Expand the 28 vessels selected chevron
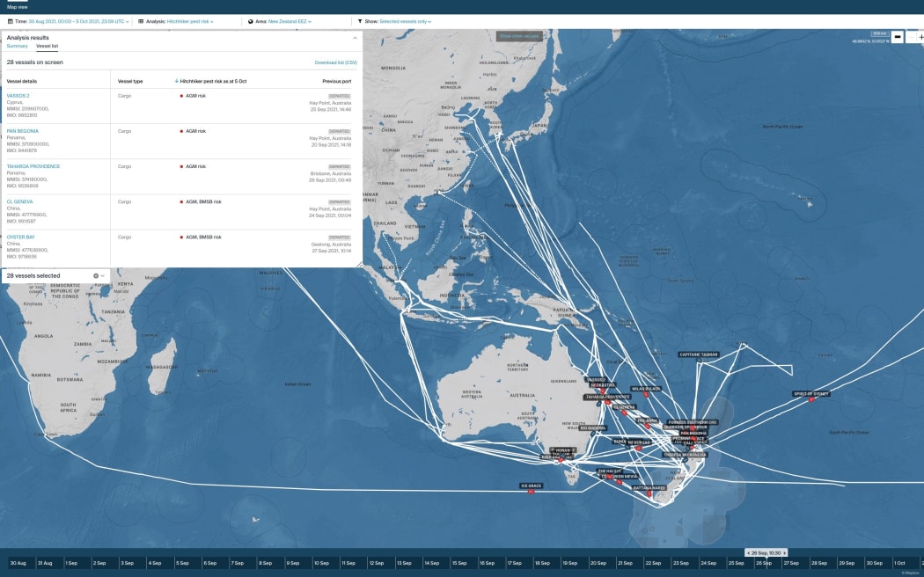This screenshot has width=924, height=577. click(103, 275)
